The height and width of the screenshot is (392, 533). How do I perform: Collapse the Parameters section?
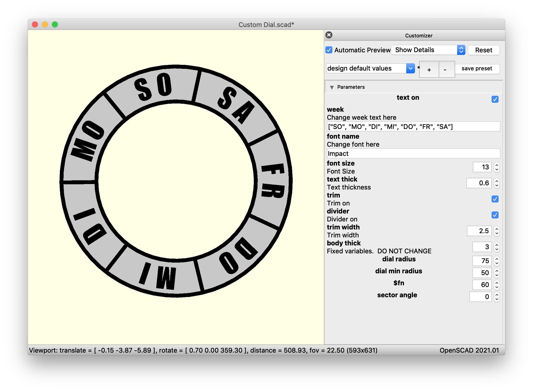pyautogui.click(x=332, y=87)
